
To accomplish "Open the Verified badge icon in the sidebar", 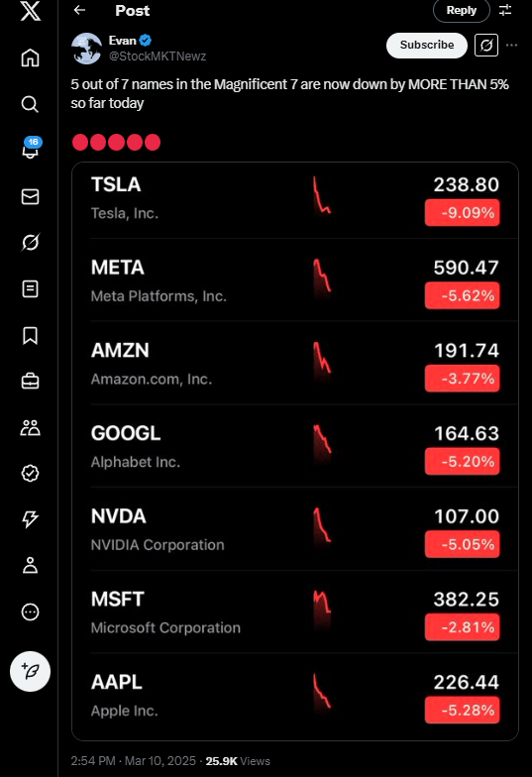I will coord(30,474).
